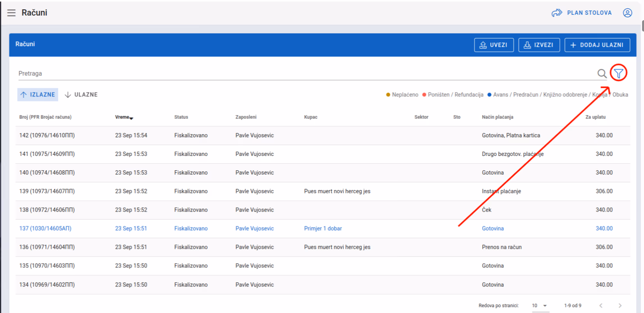Open the hamburger navigation menu
644x313 pixels.
[12, 13]
